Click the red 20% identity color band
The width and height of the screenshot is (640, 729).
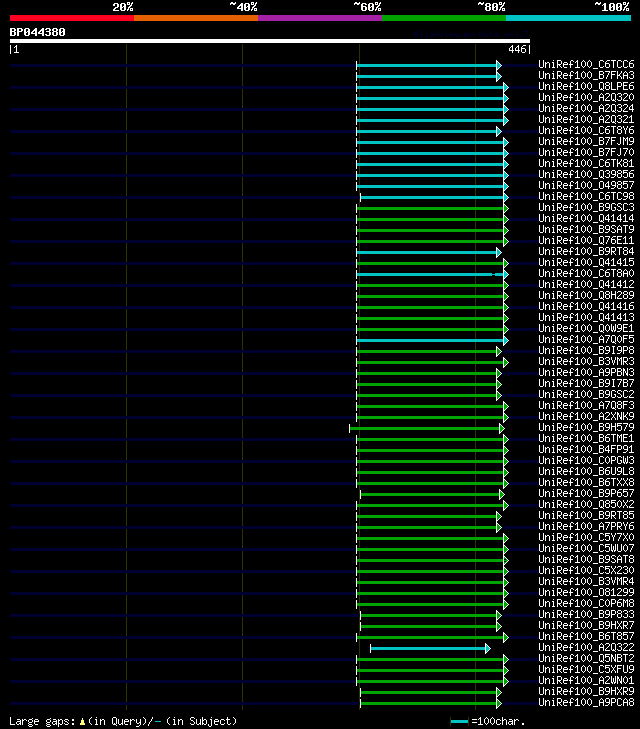72,18
